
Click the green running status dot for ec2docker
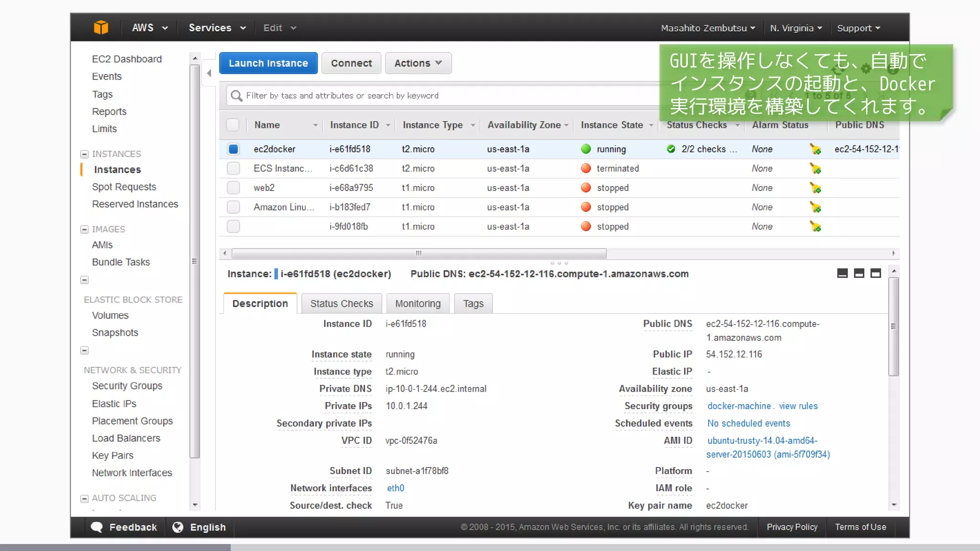click(586, 149)
